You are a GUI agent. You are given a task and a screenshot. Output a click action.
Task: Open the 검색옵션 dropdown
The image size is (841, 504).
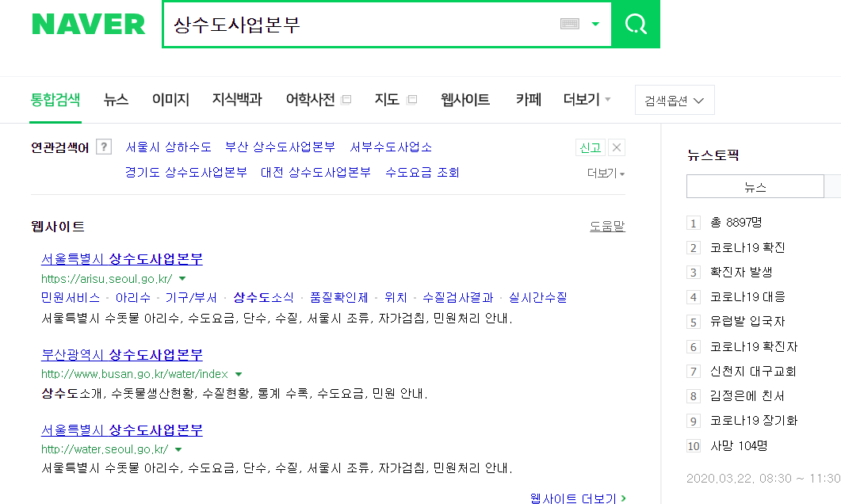(x=675, y=101)
